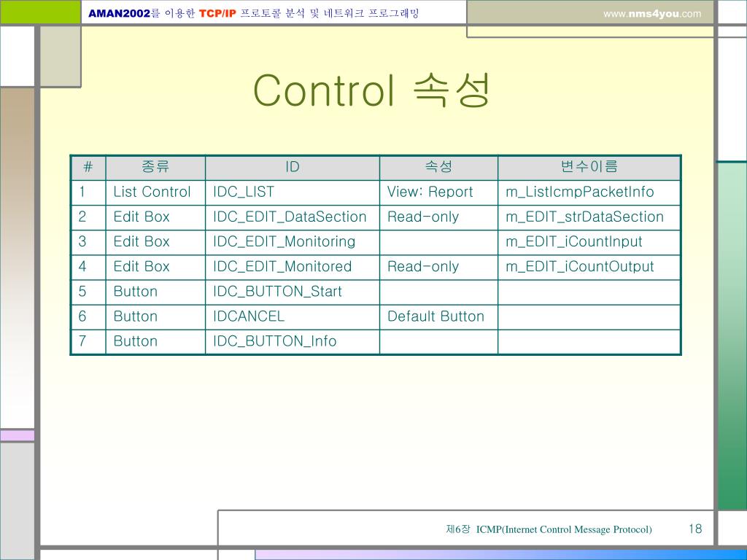Click the www.nms4you.com link in header
This screenshot has width=747, height=560.
point(651,14)
